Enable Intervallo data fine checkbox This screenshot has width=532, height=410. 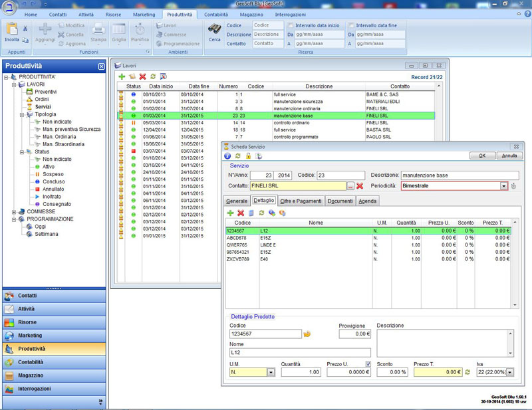[351, 25]
